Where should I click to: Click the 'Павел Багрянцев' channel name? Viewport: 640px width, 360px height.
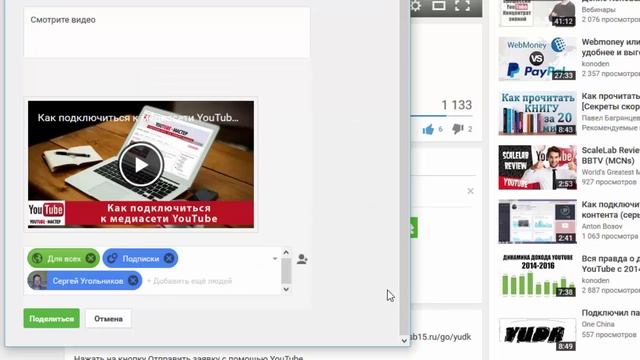point(611,118)
